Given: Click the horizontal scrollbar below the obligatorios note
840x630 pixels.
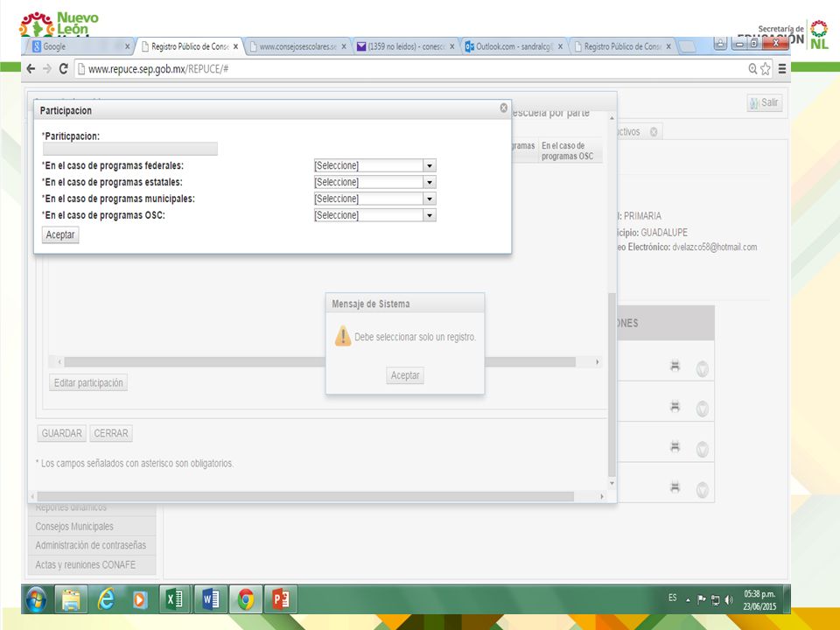Looking at the screenshot, I should pos(305,497).
